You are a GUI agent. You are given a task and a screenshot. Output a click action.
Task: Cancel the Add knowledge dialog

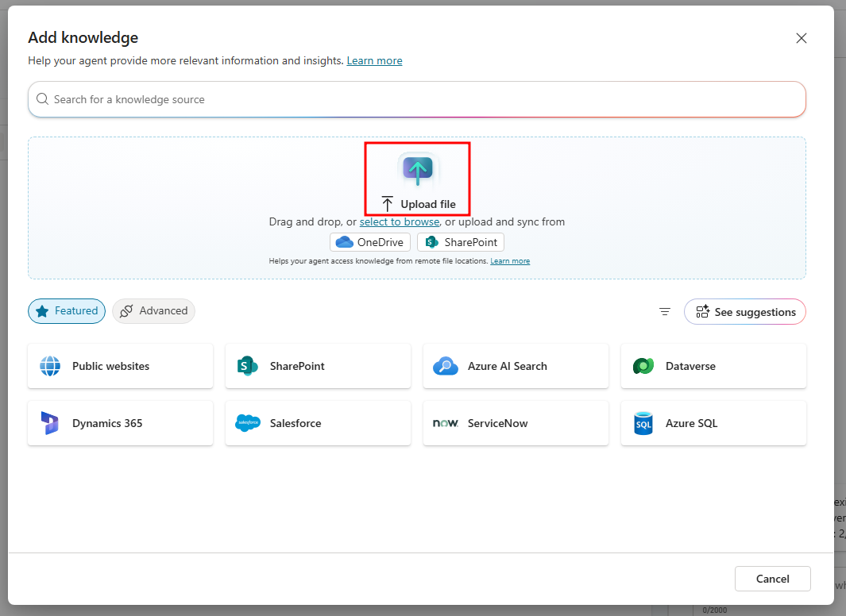772,579
